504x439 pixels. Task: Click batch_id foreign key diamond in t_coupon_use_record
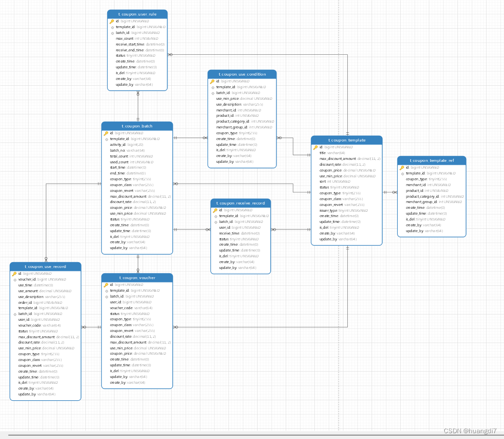click(15, 314)
